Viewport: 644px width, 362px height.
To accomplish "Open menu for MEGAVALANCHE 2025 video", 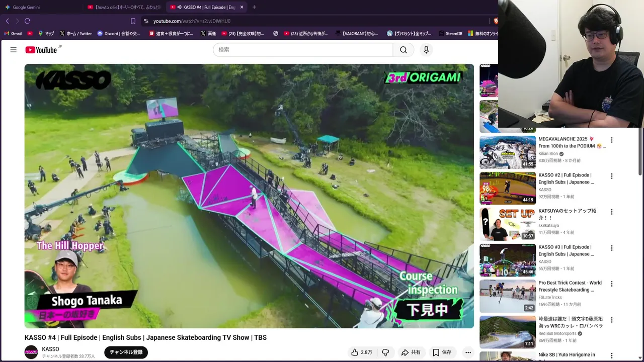I will tap(612, 140).
